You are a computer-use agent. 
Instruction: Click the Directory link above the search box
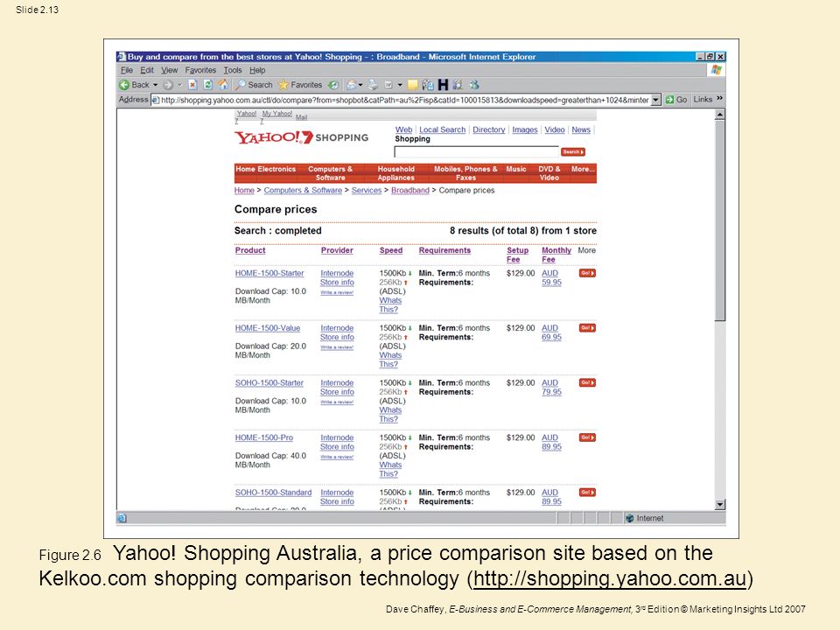tap(488, 129)
